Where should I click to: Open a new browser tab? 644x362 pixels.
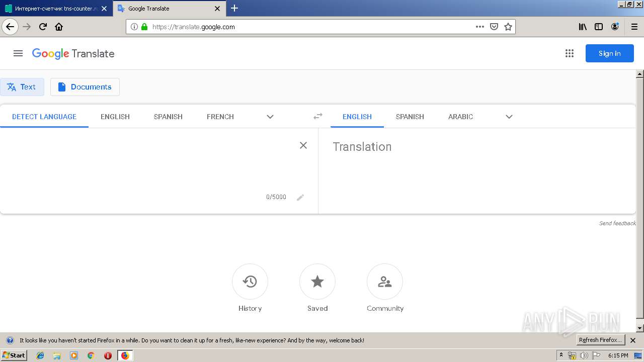point(234,8)
